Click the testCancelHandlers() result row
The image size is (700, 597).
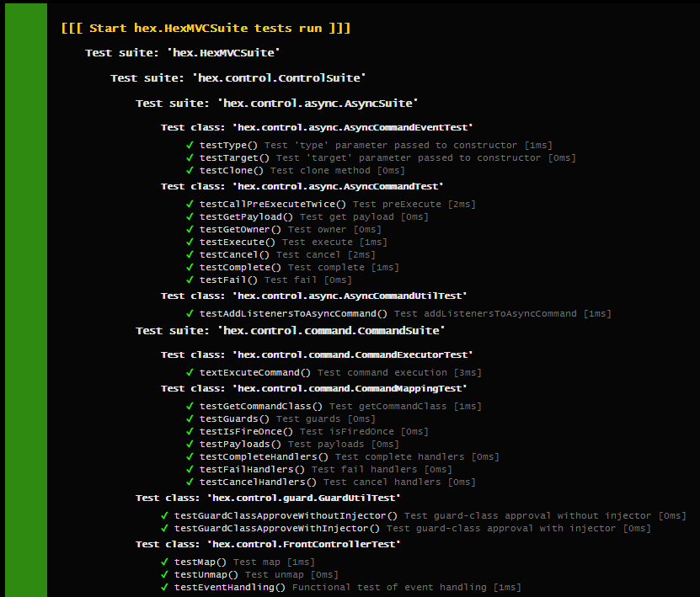pyautogui.click(x=331, y=482)
